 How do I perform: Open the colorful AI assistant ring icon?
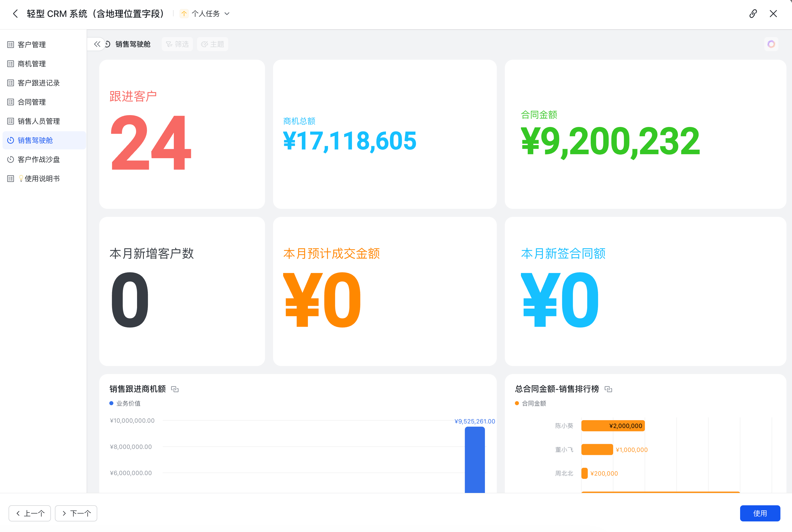tap(771, 44)
